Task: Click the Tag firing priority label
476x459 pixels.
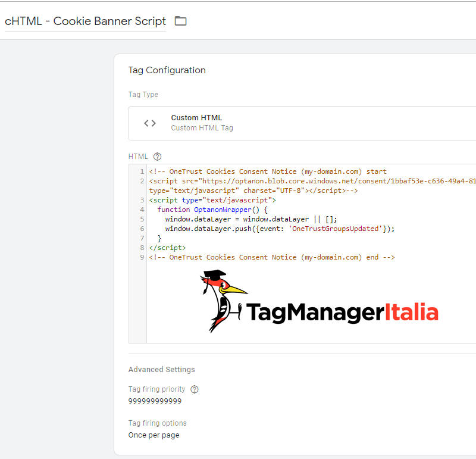Action: pyautogui.click(x=156, y=389)
